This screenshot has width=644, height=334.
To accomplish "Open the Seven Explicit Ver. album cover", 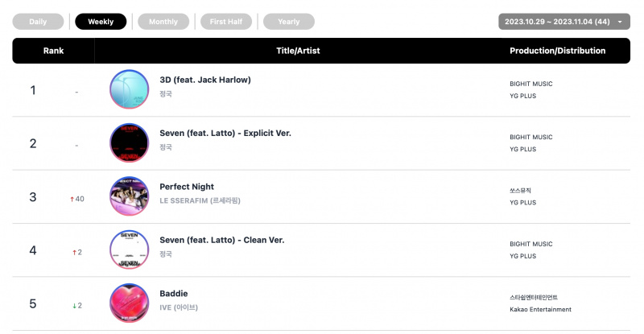I will pyautogui.click(x=130, y=143).
